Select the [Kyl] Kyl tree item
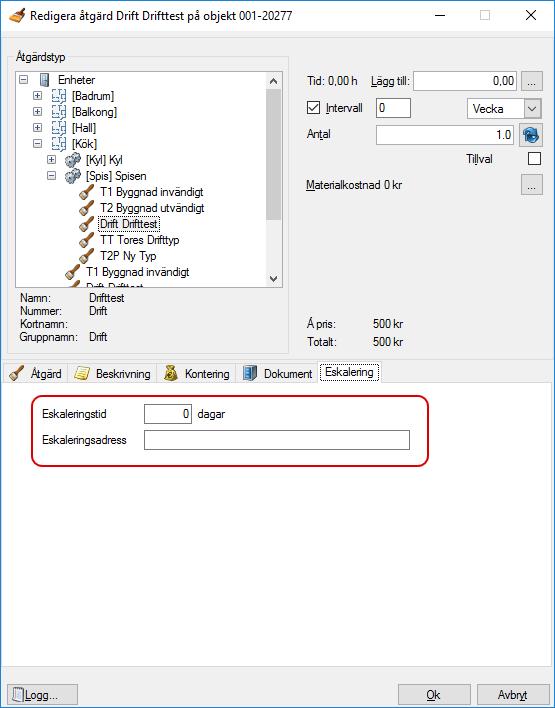The height and width of the screenshot is (708, 555). tap(104, 160)
